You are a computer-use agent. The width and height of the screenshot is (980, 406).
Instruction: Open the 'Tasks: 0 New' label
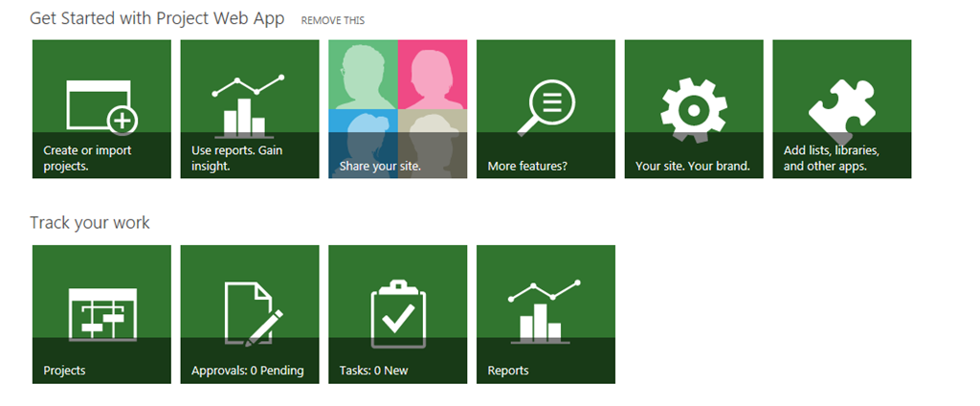click(374, 371)
